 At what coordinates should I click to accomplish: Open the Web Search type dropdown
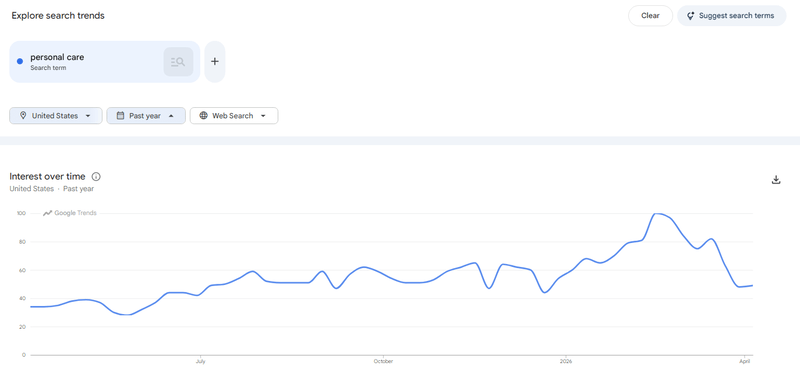234,116
